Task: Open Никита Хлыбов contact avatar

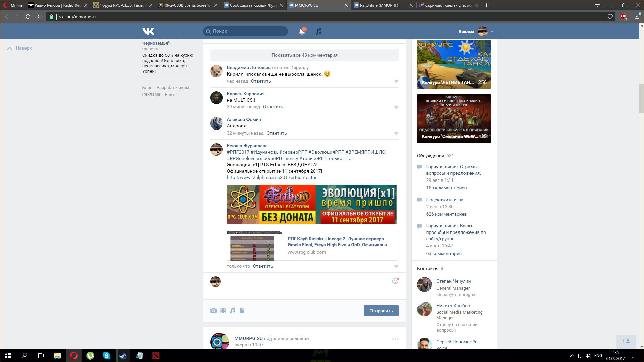Action: pos(424,309)
